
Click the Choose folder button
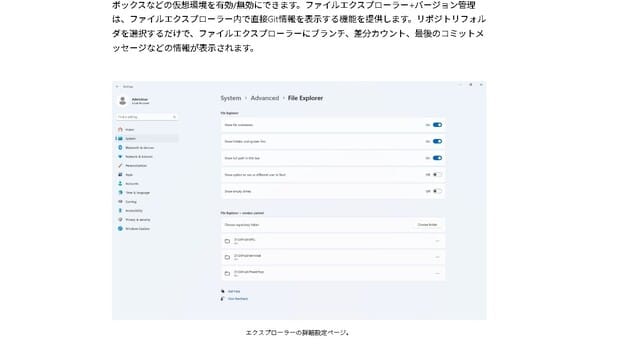tap(427, 225)
